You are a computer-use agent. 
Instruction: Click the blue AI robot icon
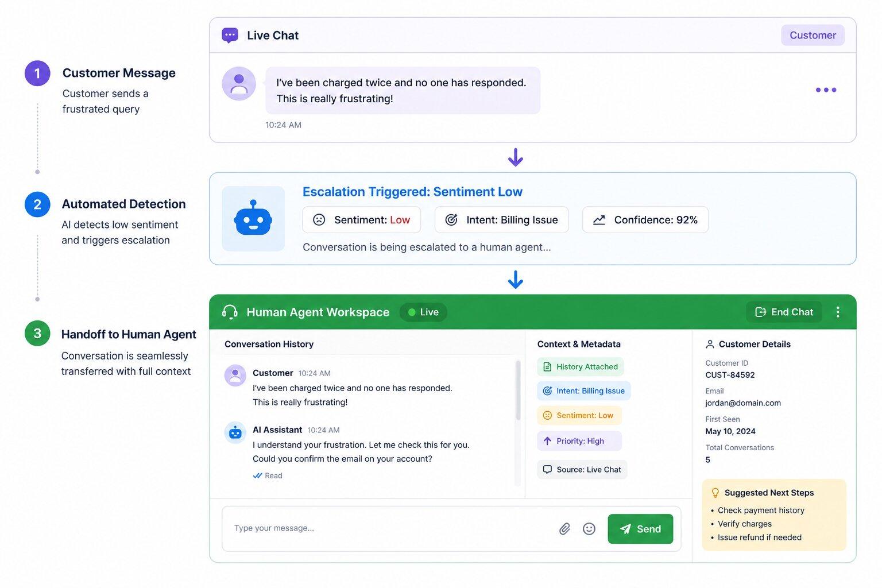pos(253,219)
